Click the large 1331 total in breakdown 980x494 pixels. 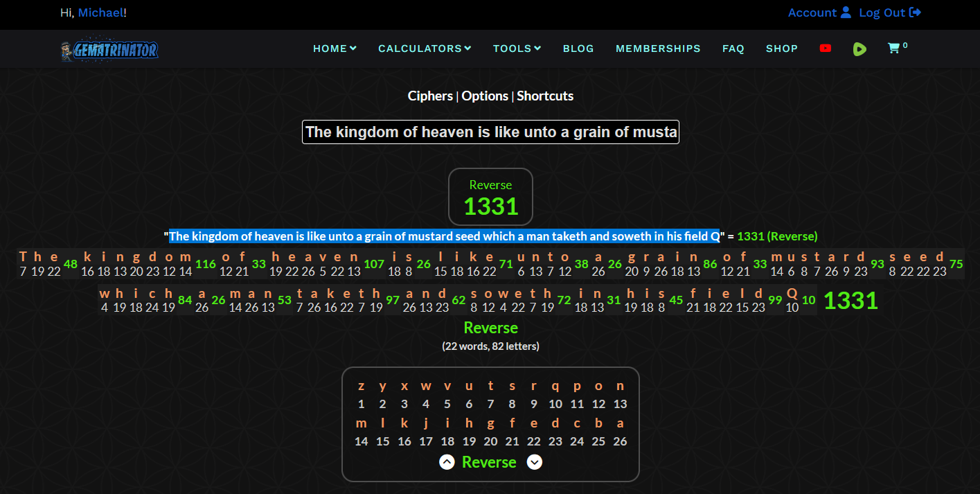click(x=850, y=300)
